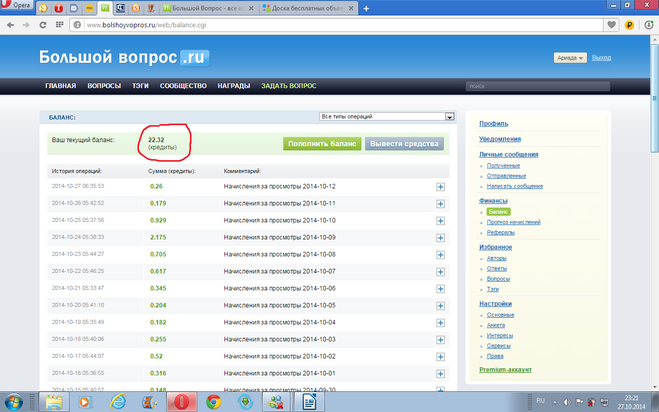Open the ВОПРОСЫ menu item
This screenshot has width=659, height=412.
[104, 86]
